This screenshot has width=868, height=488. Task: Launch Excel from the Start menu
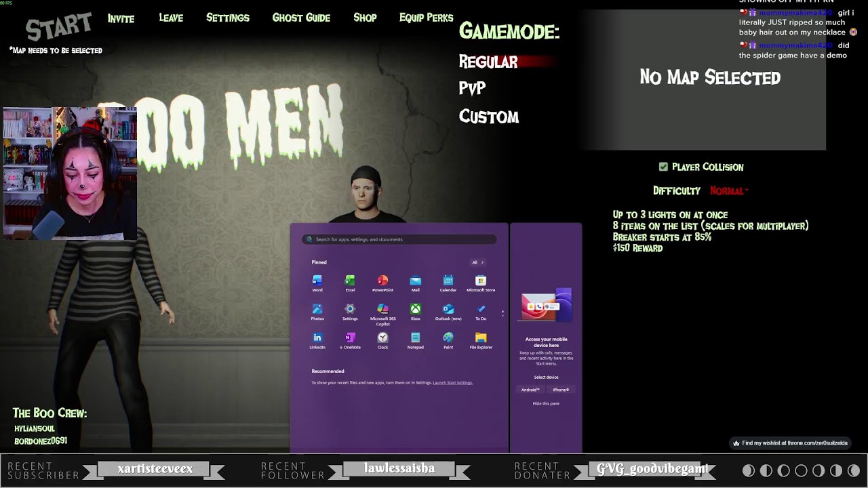click(350, 281)
